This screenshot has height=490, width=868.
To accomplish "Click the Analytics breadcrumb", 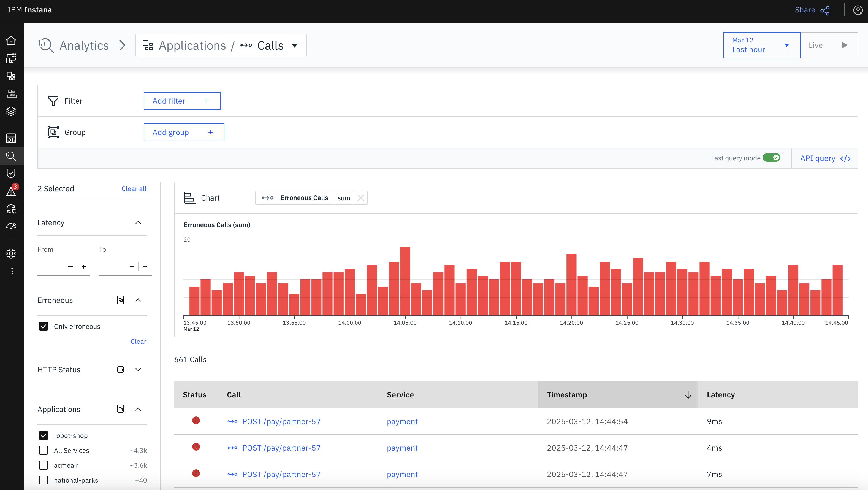I will click(x=84, y=45).
